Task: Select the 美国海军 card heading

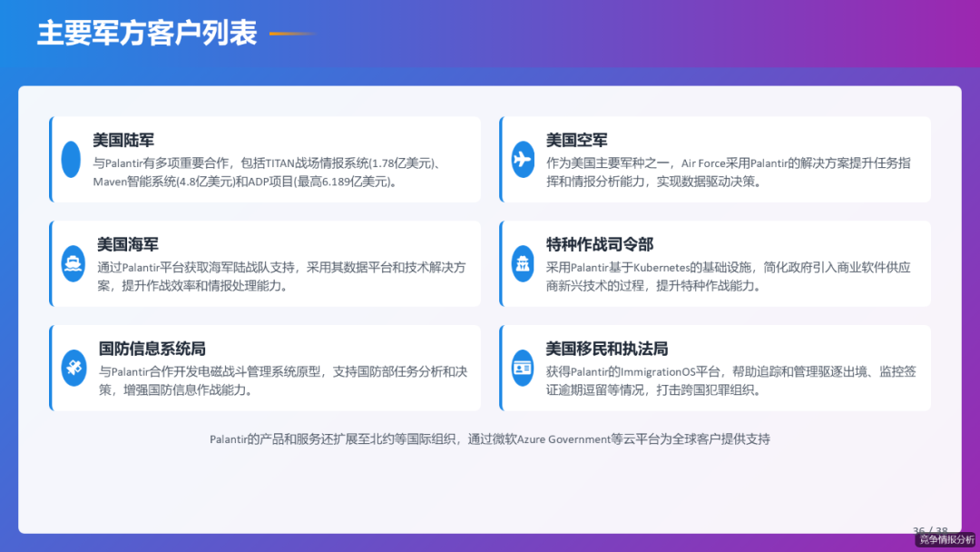Action: pyautogui.click(x=128, y=244)
